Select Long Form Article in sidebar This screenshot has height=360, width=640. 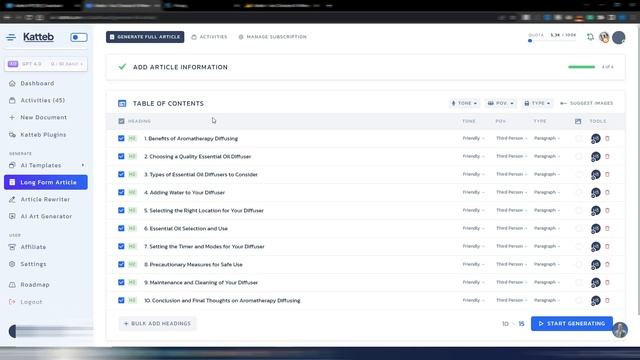[46, 182]
